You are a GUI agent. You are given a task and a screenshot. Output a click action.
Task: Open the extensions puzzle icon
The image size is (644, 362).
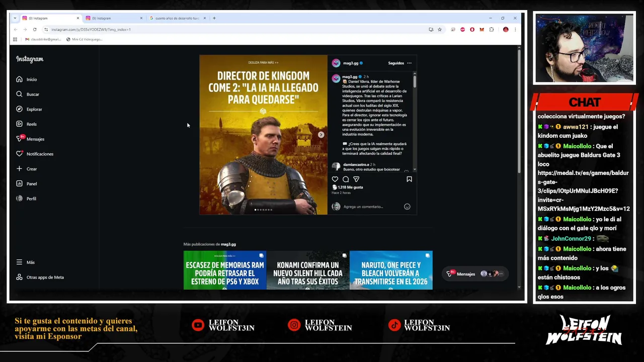(x=492, y=30)
